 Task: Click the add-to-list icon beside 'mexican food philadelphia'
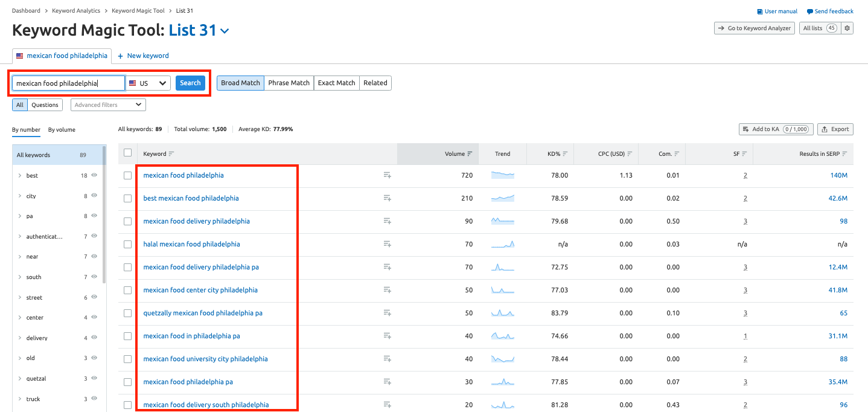pos(387,175)
